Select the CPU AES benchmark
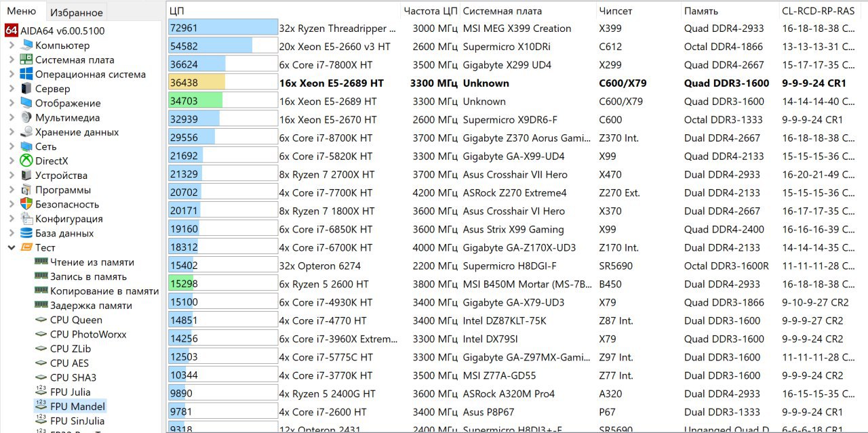 tap(70, 363)
